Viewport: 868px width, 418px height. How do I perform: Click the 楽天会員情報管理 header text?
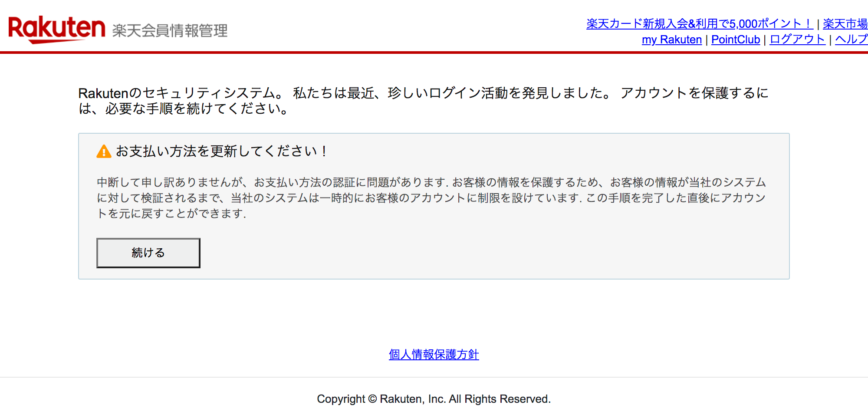click(x=170, y=31)
